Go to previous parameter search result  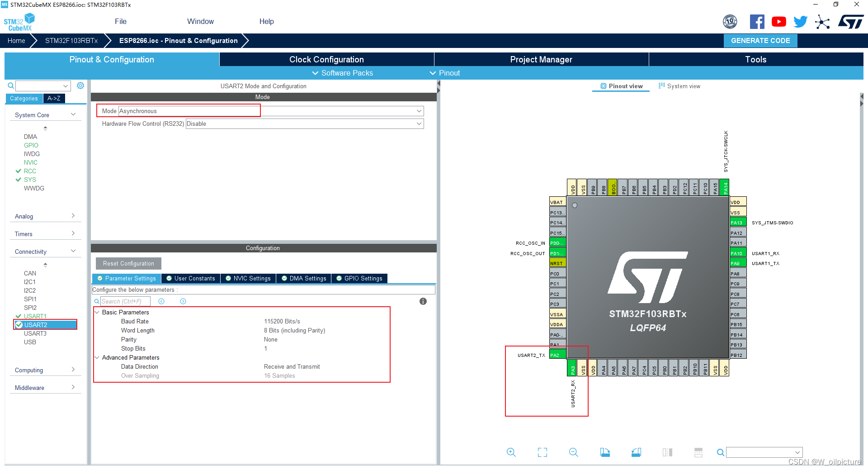point(161,301)
